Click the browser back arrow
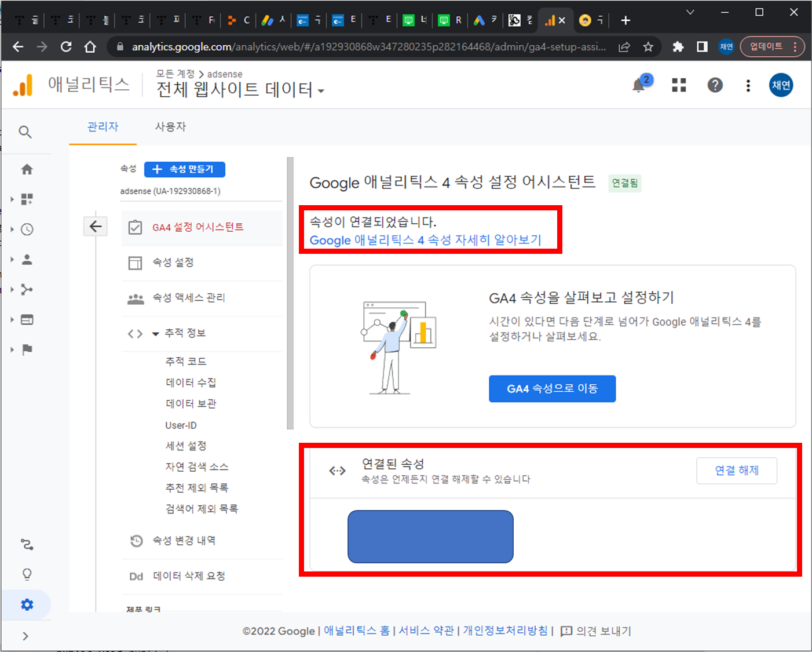The width and height of the screenshot is (812, 652). point(18,47)
